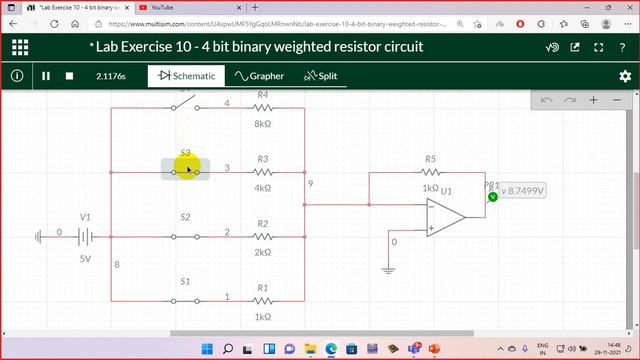This screenshot has height=360, width=640.
Task: Switch to the Split view tab
Action: click(321, 76)
